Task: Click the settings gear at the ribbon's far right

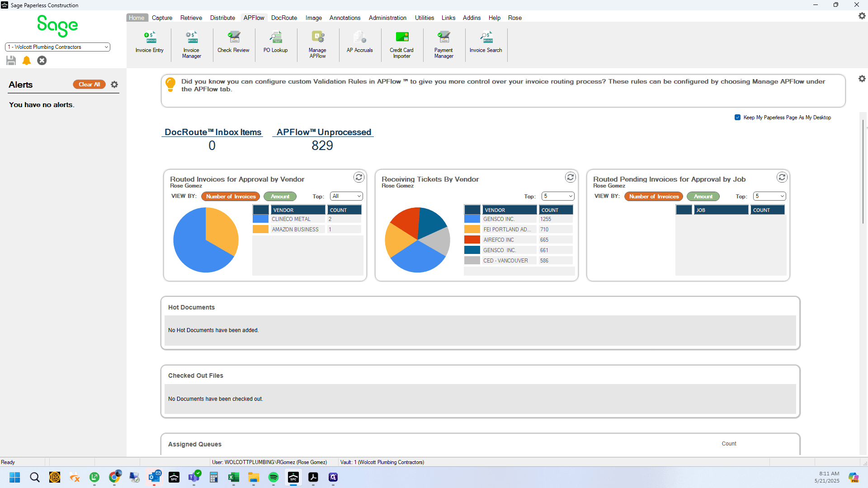Action: click(862, 16)
